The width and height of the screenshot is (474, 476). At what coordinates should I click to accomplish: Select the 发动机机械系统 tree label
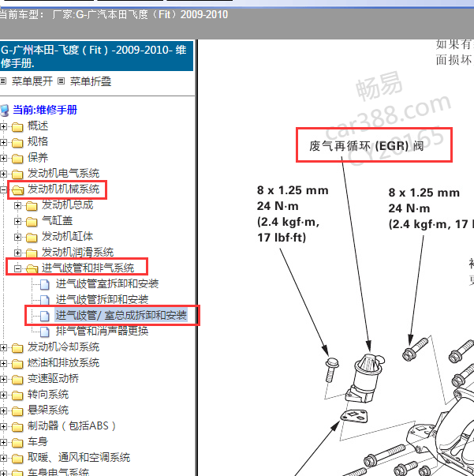point(63,189)
